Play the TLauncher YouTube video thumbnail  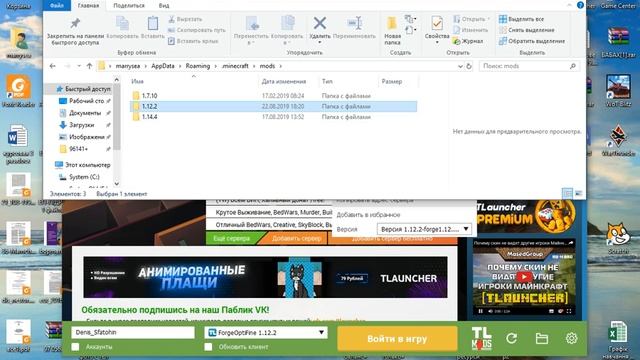(x=524, y=277)
